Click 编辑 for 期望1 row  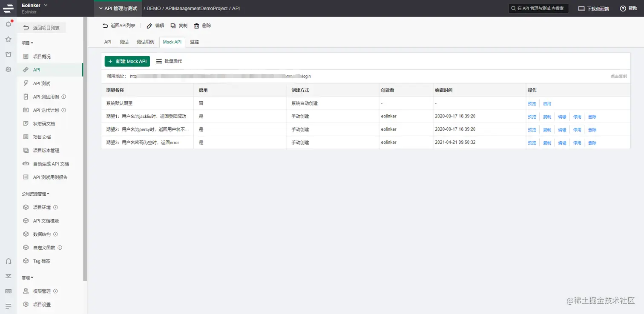[562, 117]
